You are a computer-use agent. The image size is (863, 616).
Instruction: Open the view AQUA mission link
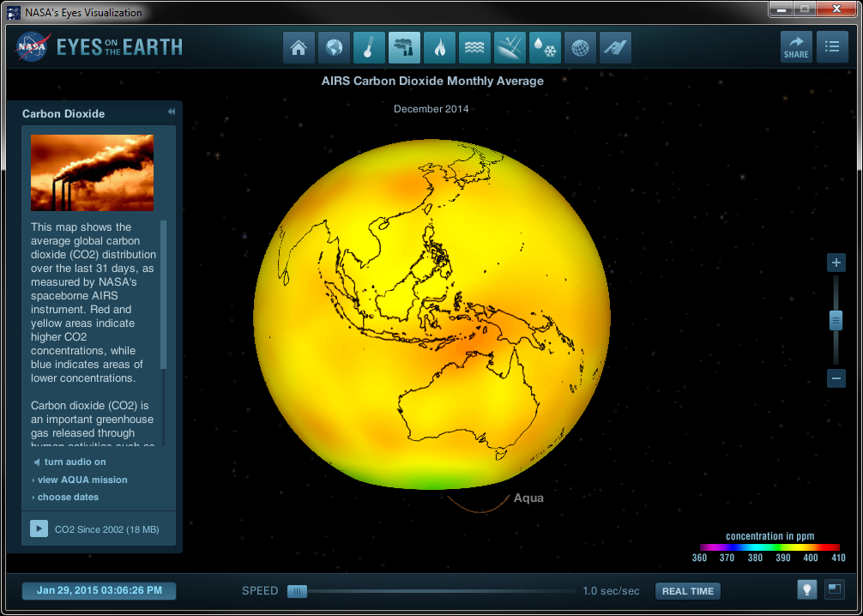81,480
